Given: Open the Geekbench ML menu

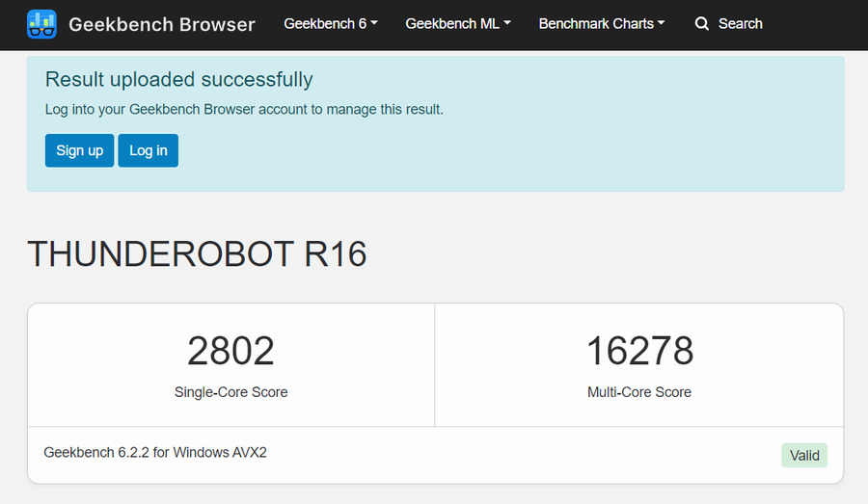Looking at the screenshot, I should (452, 24).
